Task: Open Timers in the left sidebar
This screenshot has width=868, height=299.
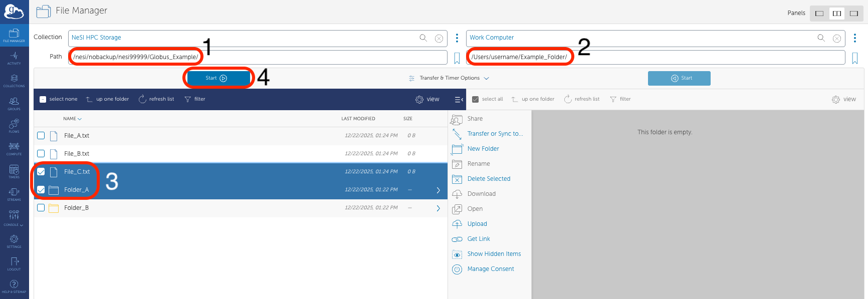Action: (x=14, y=171)
